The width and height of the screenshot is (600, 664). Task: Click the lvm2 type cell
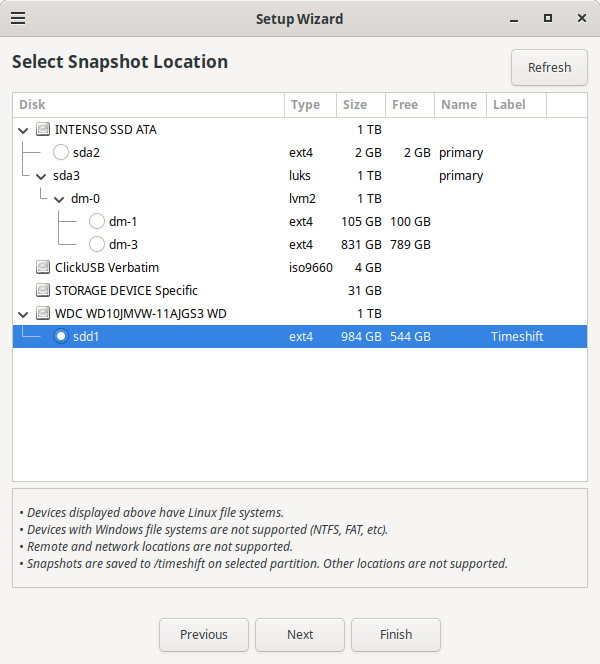[x=302, y=199]
